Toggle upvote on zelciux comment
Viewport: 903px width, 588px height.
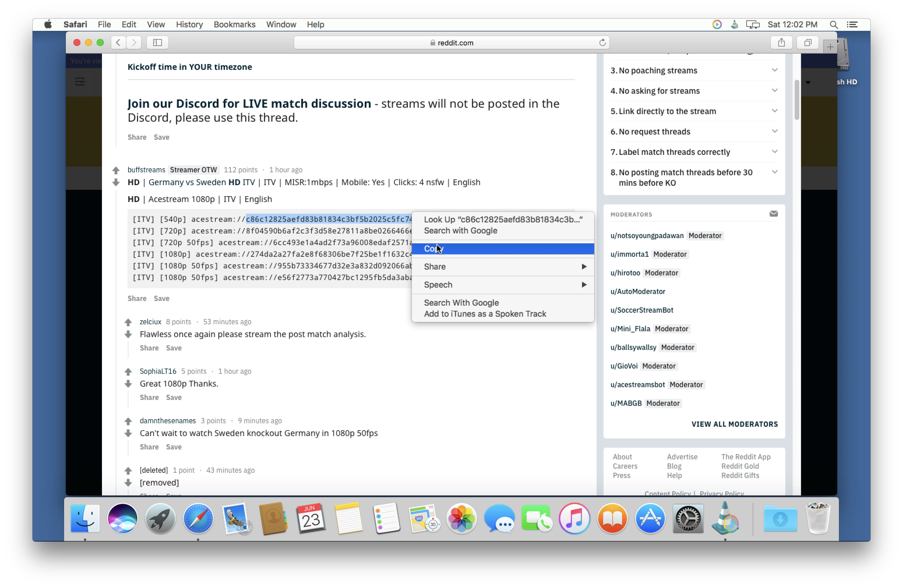128,321
